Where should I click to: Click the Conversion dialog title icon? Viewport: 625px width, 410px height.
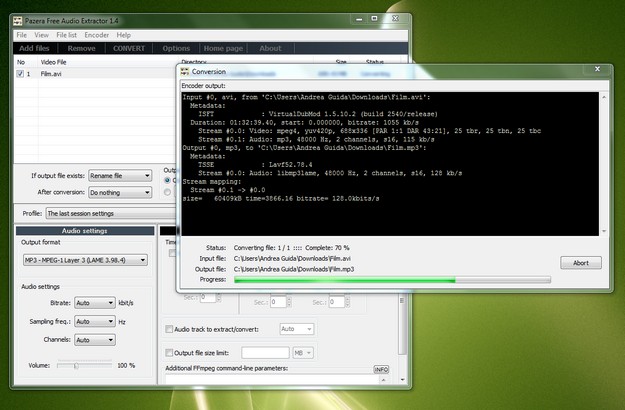click(185, 72)
